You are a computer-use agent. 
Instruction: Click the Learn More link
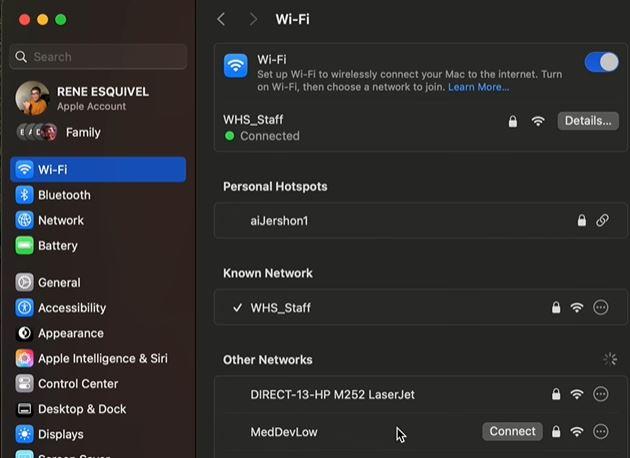(478, 87)
